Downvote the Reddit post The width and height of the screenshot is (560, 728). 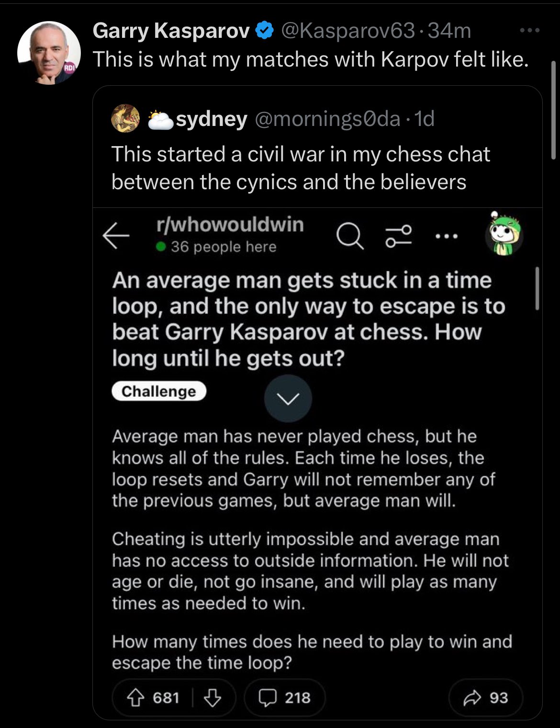213,698
